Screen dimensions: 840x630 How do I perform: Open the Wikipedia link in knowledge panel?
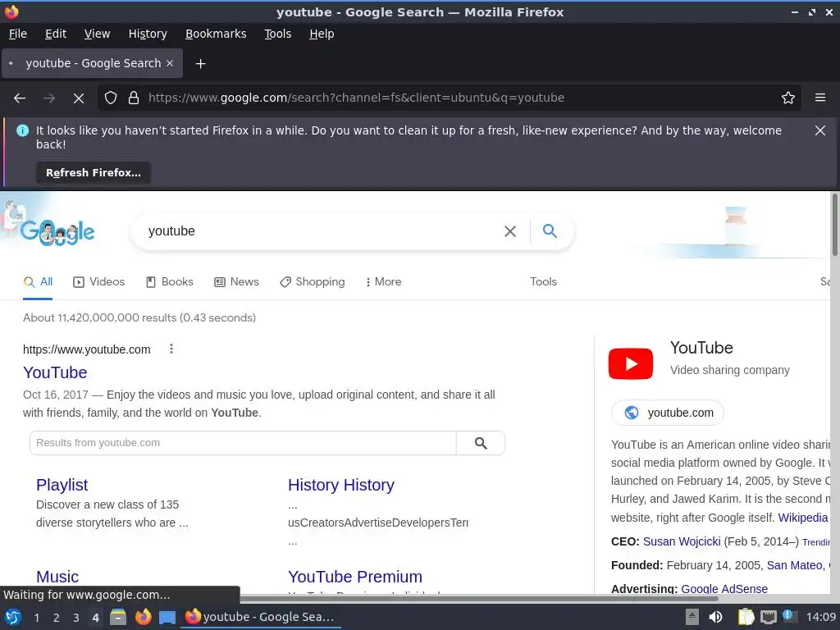pyautogui.click(x=802, y=518)
